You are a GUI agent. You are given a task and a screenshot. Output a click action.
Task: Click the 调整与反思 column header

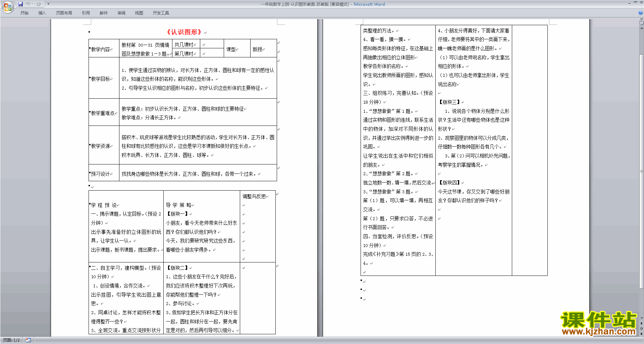pyautogui.click(x=254, y=196)
